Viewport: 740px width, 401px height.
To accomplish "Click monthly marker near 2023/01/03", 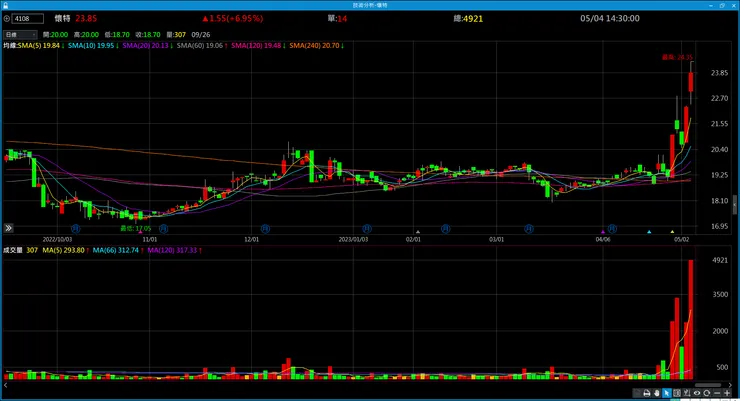I will [367, 229].
